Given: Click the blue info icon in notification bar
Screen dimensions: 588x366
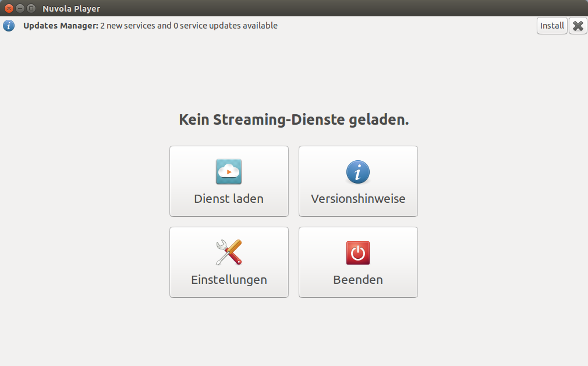Looking at the screenshot, I should coord(9,26).
